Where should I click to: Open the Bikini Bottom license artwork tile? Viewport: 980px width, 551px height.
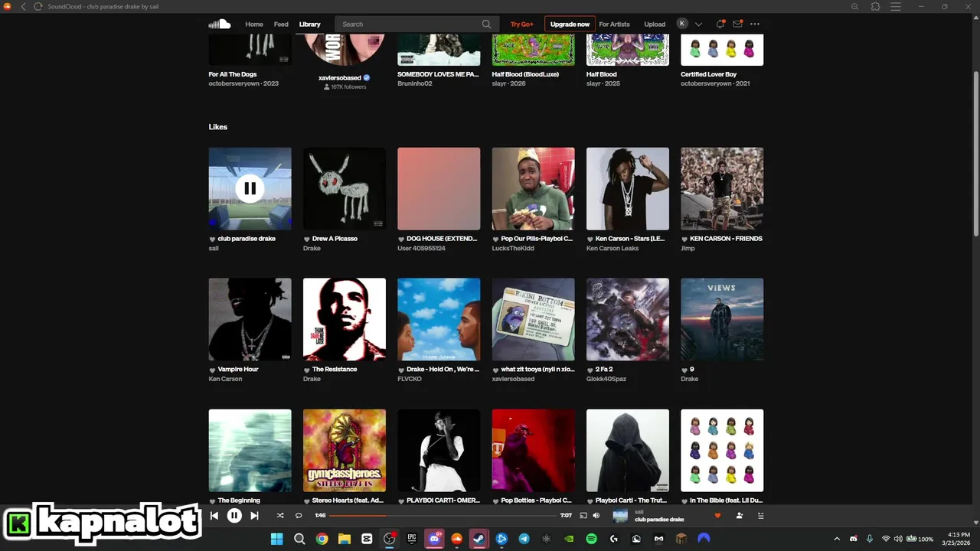(x=534, y=319)
